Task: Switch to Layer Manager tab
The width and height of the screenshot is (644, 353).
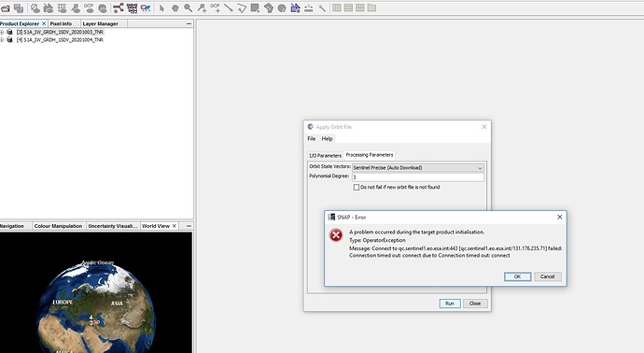Action: [x=100, y=24]
